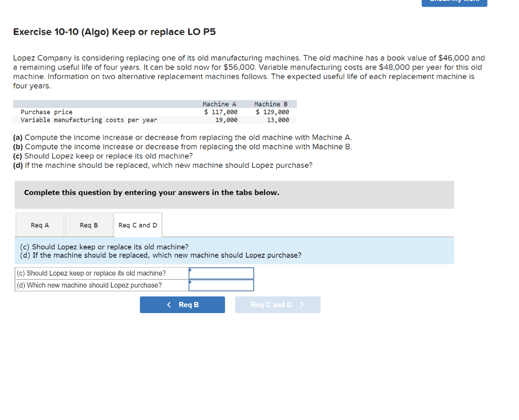Open the keep or replace answer dropdown
The width and height of the screenshot is (519, 420).
(x=221, y=273)
